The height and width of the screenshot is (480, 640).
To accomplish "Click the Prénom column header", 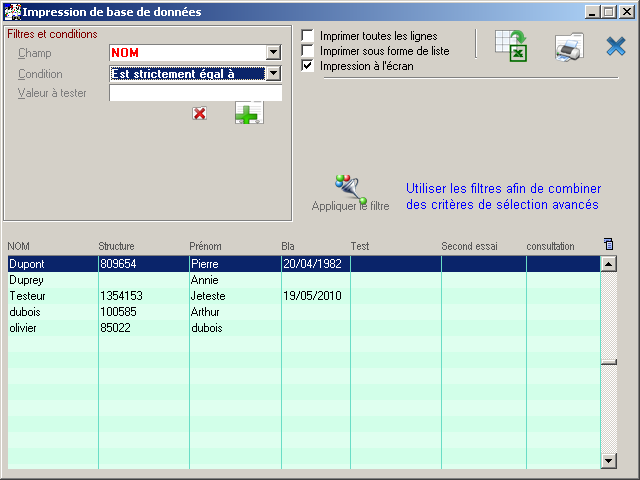I will [206, 246].
